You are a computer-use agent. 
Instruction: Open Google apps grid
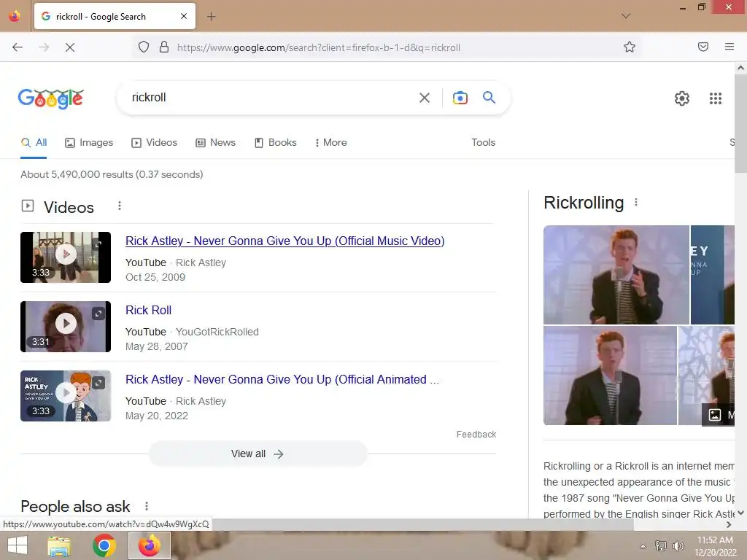(715, 98)
